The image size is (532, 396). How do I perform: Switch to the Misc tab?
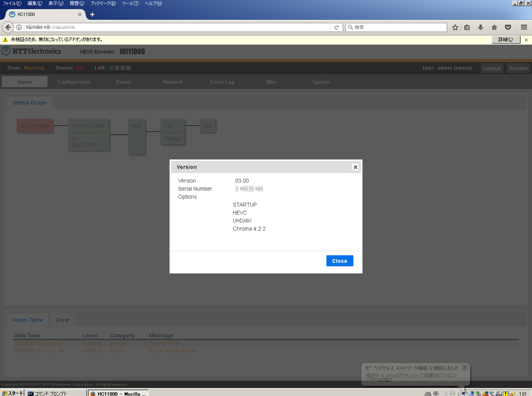coord(272,82)
